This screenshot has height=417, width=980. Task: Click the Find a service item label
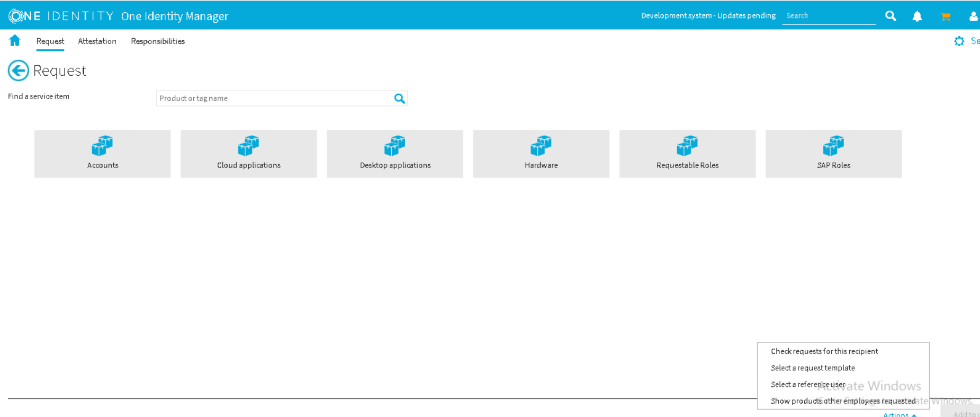[x=39, y=96]
